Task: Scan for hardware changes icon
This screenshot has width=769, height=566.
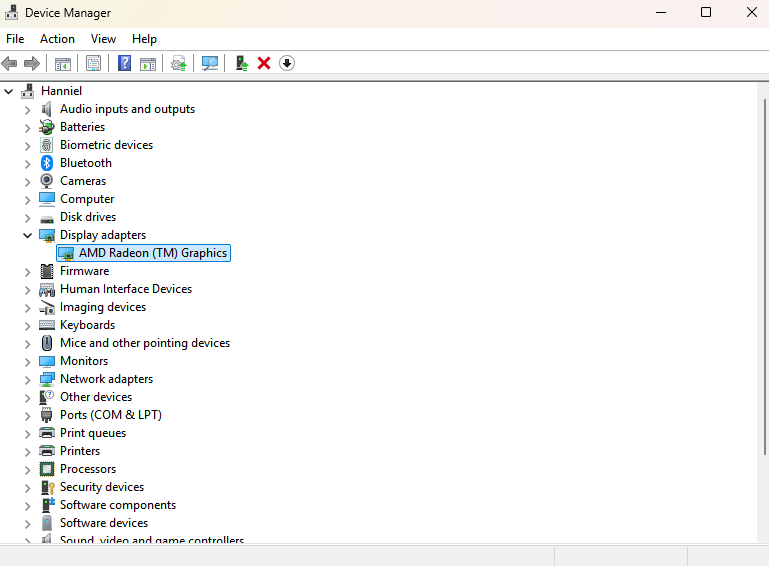Action: (x=210, y=63)
